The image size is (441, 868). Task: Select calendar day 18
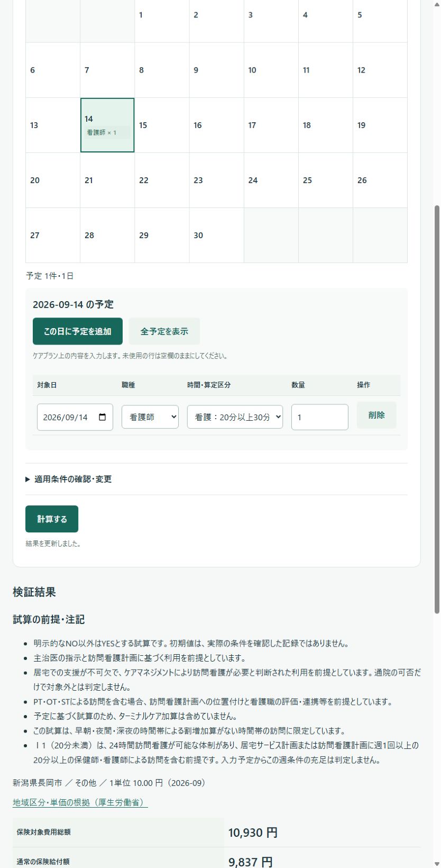coord(325,125)
